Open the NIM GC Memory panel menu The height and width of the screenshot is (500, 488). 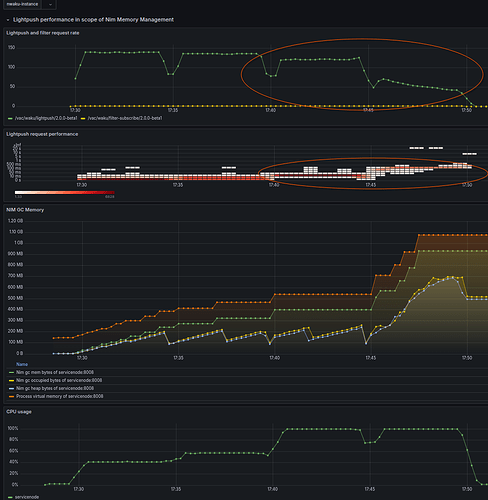coord(25,210)
